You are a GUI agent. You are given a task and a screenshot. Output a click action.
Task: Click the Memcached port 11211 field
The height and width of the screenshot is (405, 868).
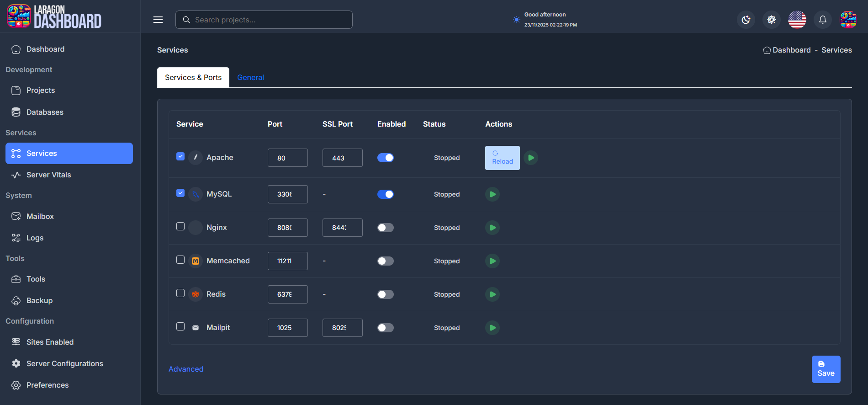coord(288,261)
